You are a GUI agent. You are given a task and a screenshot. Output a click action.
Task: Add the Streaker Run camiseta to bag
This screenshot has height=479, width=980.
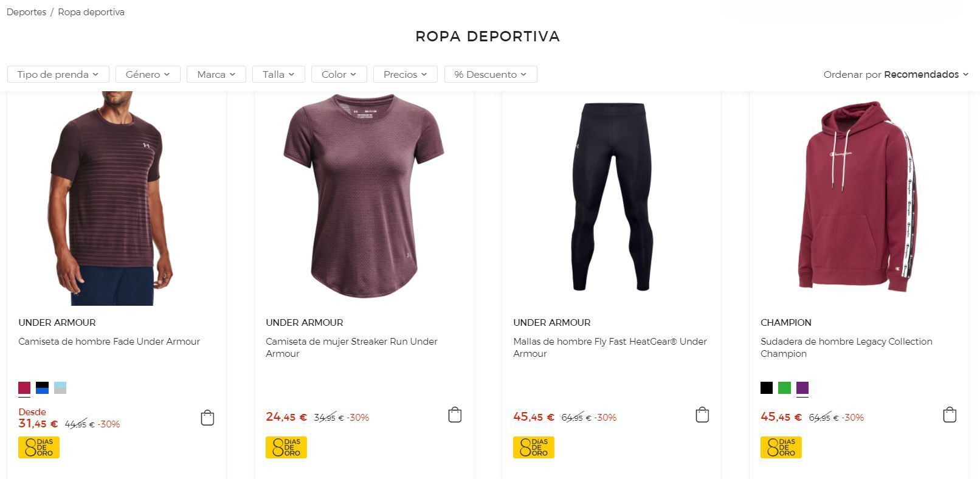point(454,414)
